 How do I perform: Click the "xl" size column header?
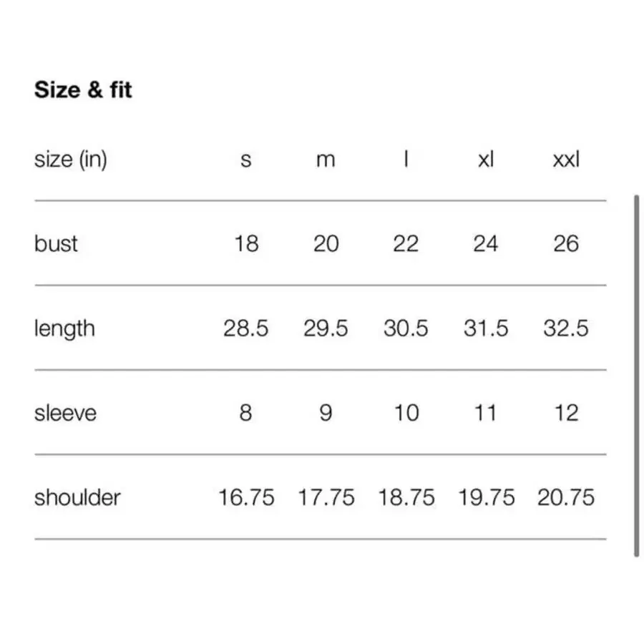coord(485,159)
